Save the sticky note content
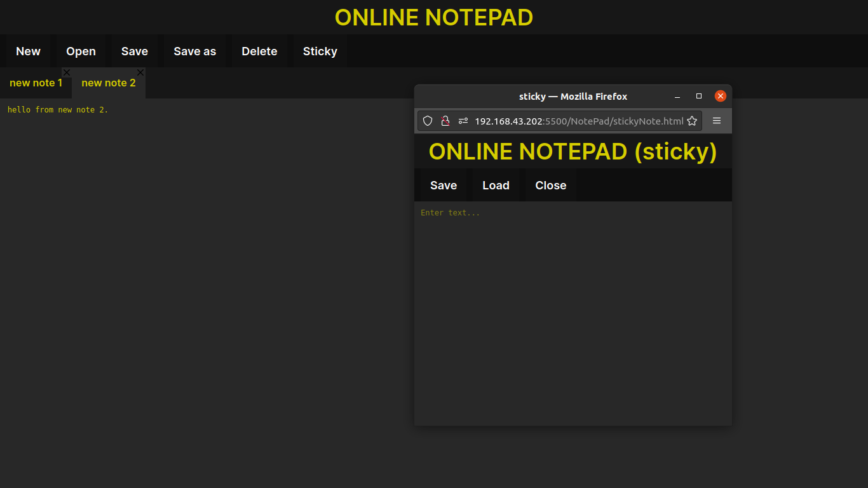Screen dimensions: 868x488 443,185
